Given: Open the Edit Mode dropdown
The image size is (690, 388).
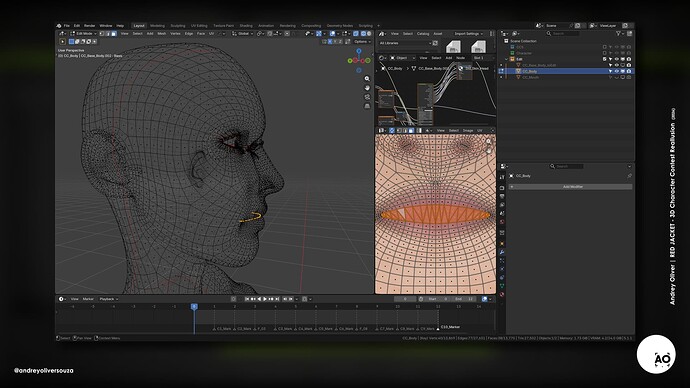Looking at the screenshot, I should click(84, 33).
